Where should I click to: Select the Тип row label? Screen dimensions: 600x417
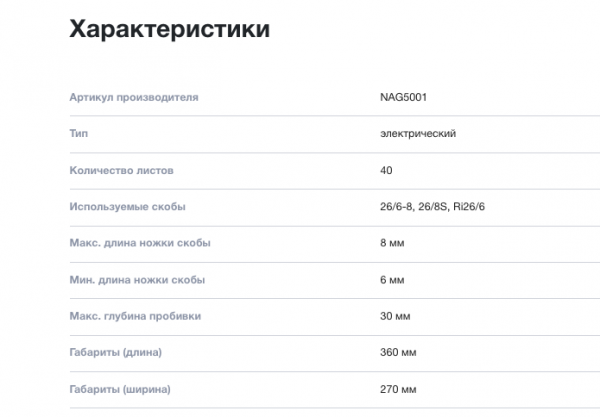click(78, 134)
